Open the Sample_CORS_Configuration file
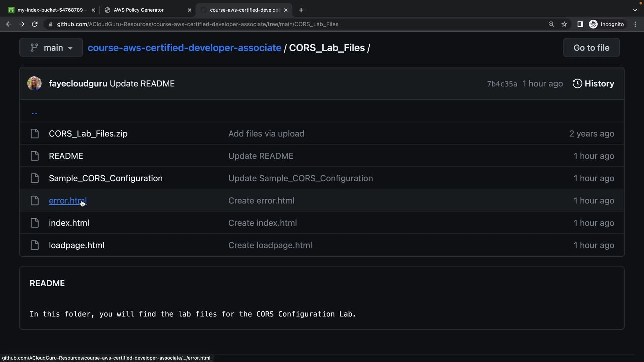Image resolution: width=644 pixels, height=362 pixels. click(105, 178)
